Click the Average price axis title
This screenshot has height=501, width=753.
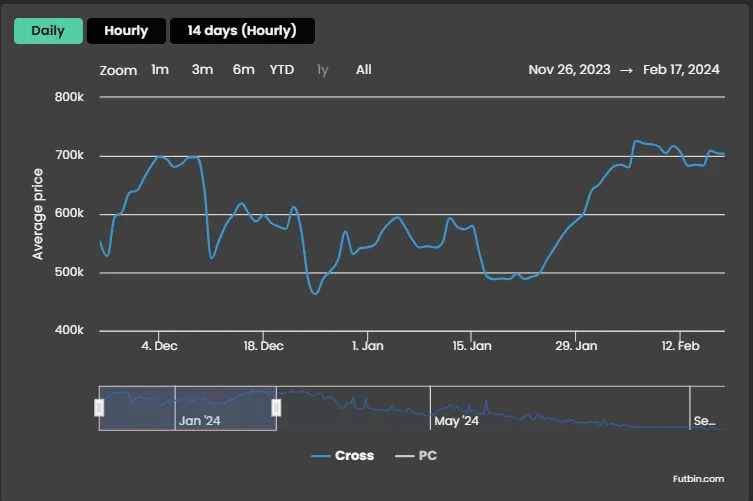tap(37, 214)
